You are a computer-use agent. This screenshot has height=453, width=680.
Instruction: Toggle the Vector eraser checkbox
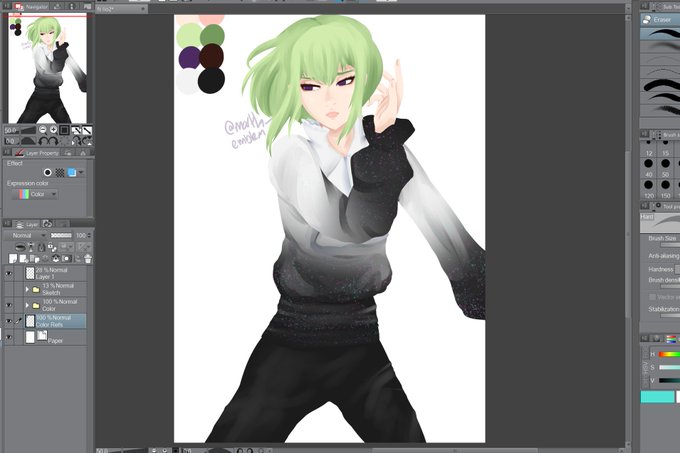click(x=653, y=297)
